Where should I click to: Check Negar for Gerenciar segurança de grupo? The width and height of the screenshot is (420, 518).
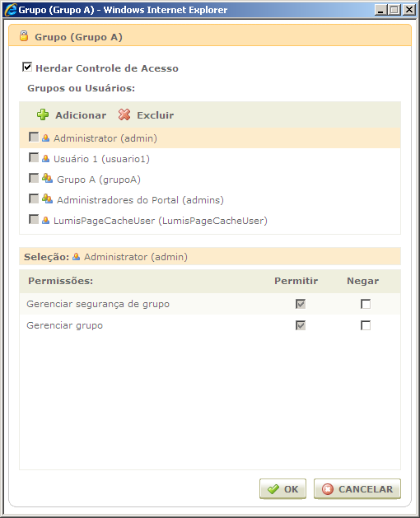[366, 304]
